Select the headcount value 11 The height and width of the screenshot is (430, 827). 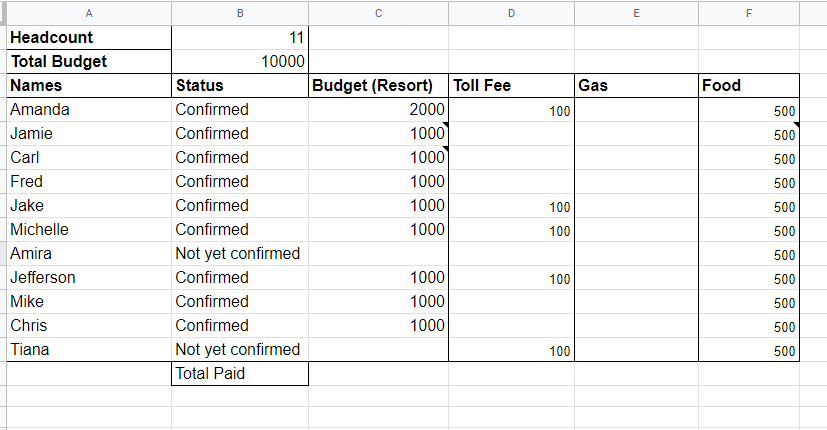point(240,37)
